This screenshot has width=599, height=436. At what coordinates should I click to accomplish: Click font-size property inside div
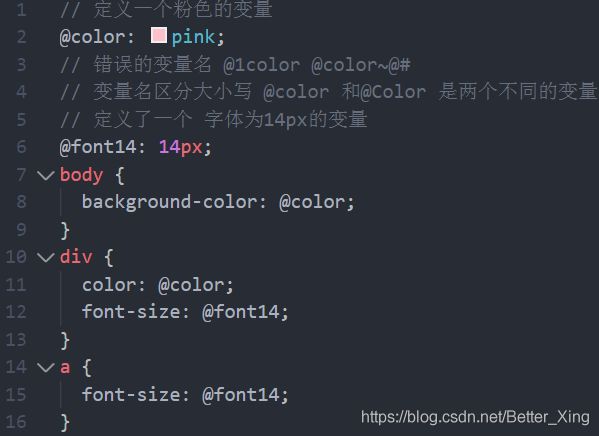coord(131,312)
